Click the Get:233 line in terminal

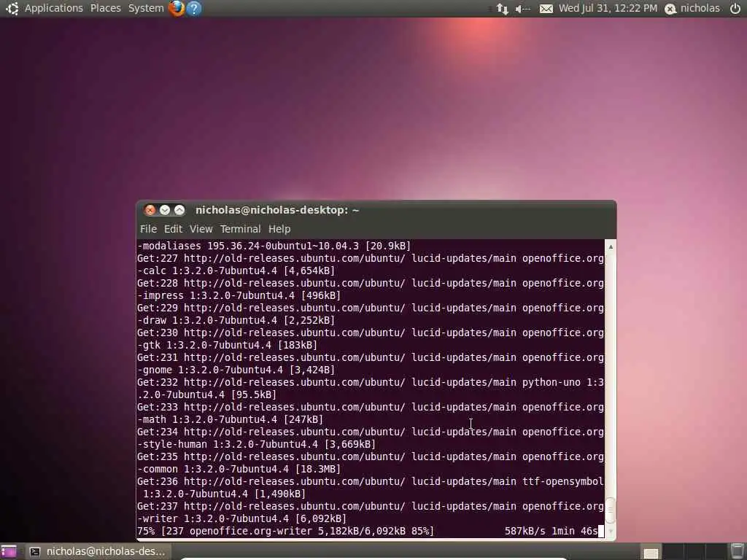pos(371,407)
